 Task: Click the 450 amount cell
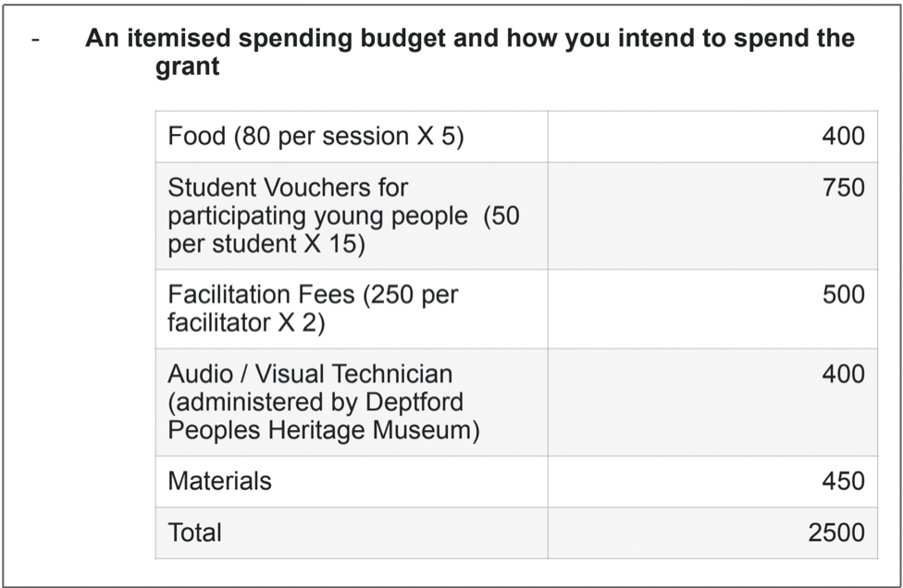tap(713, 482)
